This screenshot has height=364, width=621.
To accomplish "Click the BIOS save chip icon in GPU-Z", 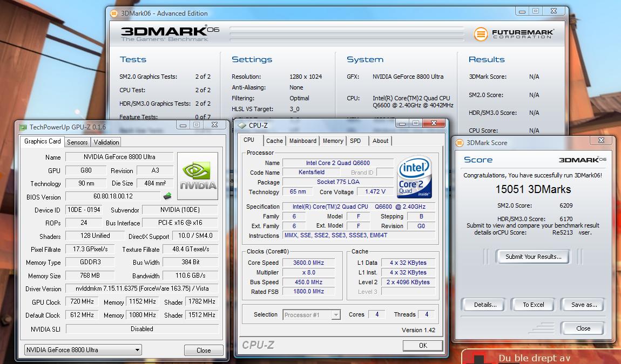I will pyautogui.click(x=167, y=196).
